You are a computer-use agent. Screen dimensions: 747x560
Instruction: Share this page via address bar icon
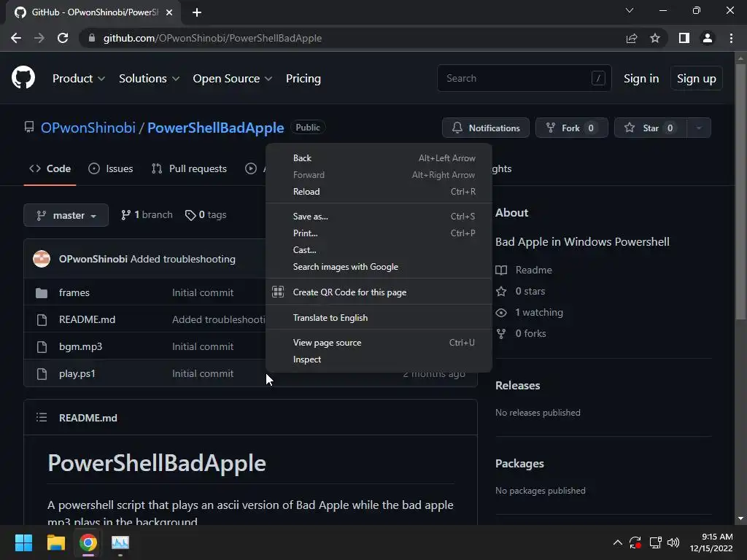(x=632, y=38)
